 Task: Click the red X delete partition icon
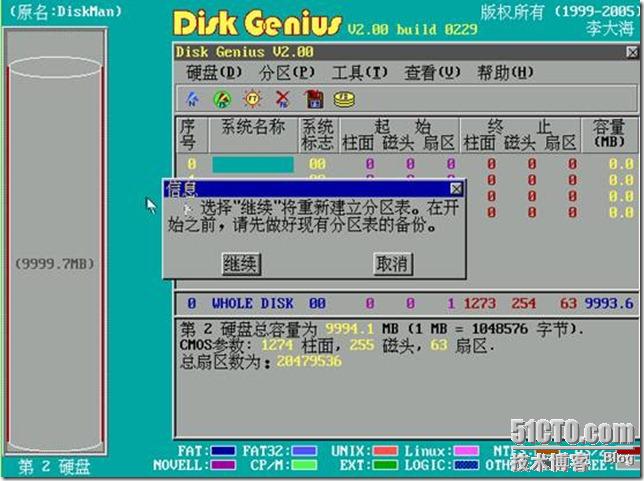click(x=283, y=99)
